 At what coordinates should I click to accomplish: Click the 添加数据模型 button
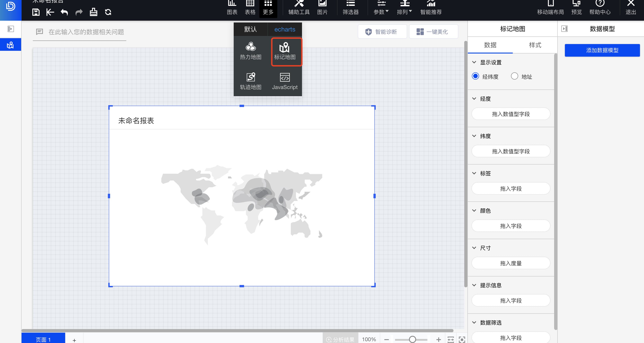pyautogui.click(x=602, y=50)
